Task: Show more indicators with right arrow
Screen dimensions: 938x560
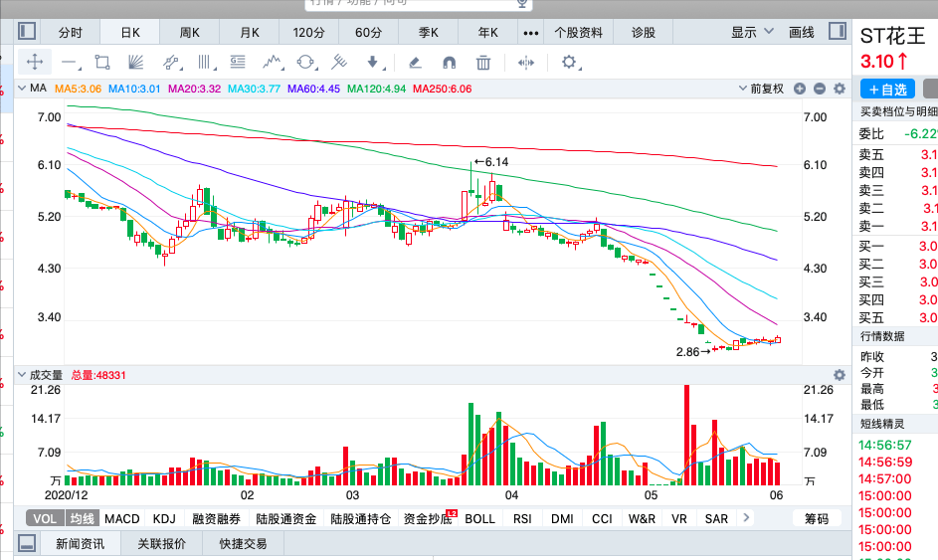Action: 746,517
